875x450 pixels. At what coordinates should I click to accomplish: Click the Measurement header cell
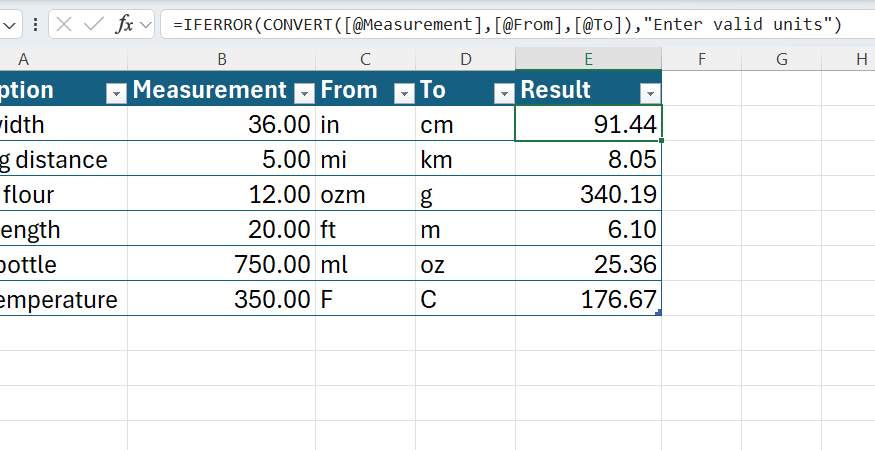click(222, 89)
